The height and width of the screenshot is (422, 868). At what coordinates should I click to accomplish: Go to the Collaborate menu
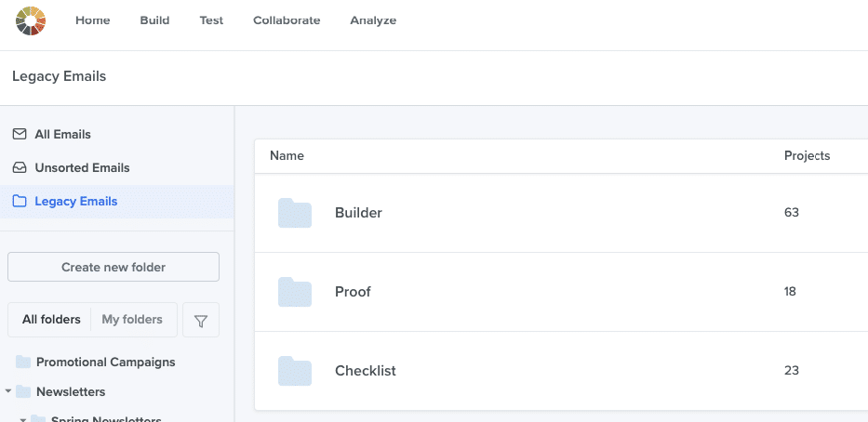coord(287,20)
